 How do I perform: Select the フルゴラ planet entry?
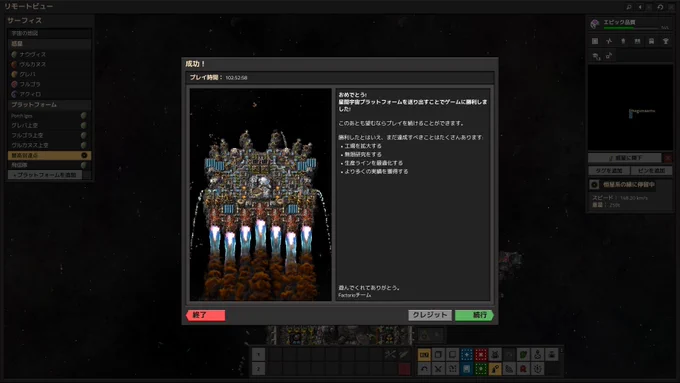(49, 84)
